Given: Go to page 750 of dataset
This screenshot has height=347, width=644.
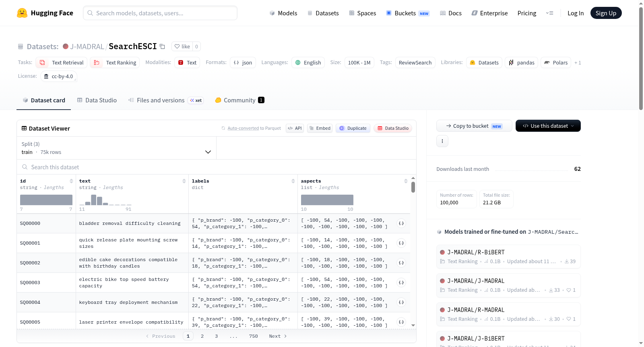Looking at the screenshot, I should 254,336.
